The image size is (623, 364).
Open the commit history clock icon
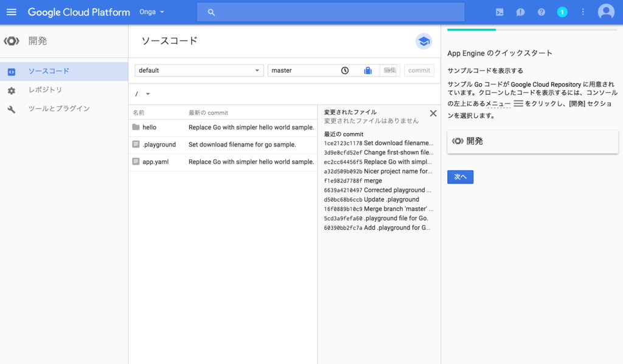[345, 70]
